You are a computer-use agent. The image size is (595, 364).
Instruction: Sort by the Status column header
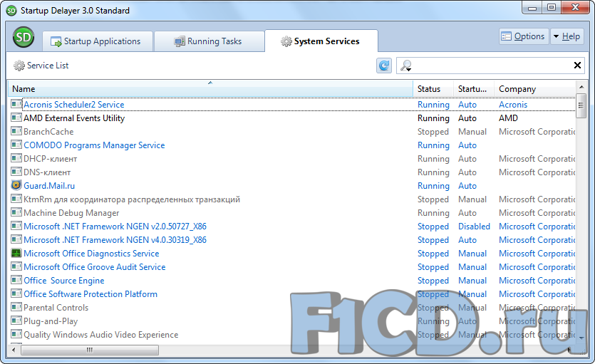coord(433,89)
